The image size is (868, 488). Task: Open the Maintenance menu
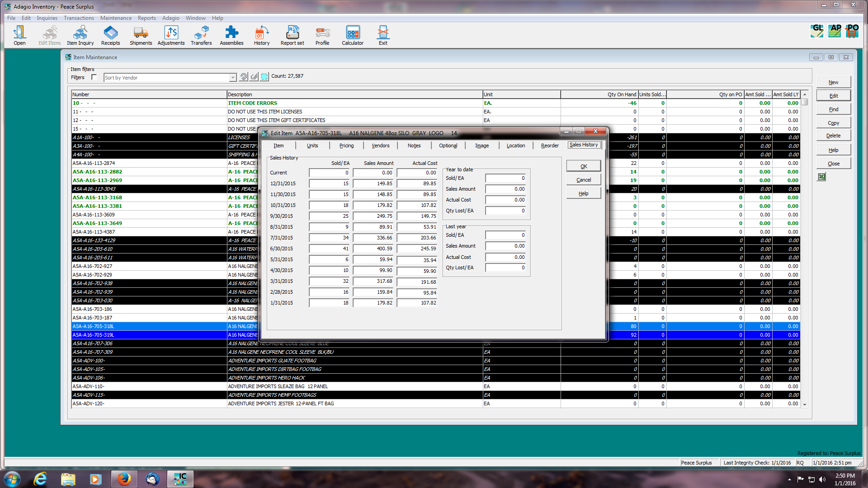pos(116,18)
